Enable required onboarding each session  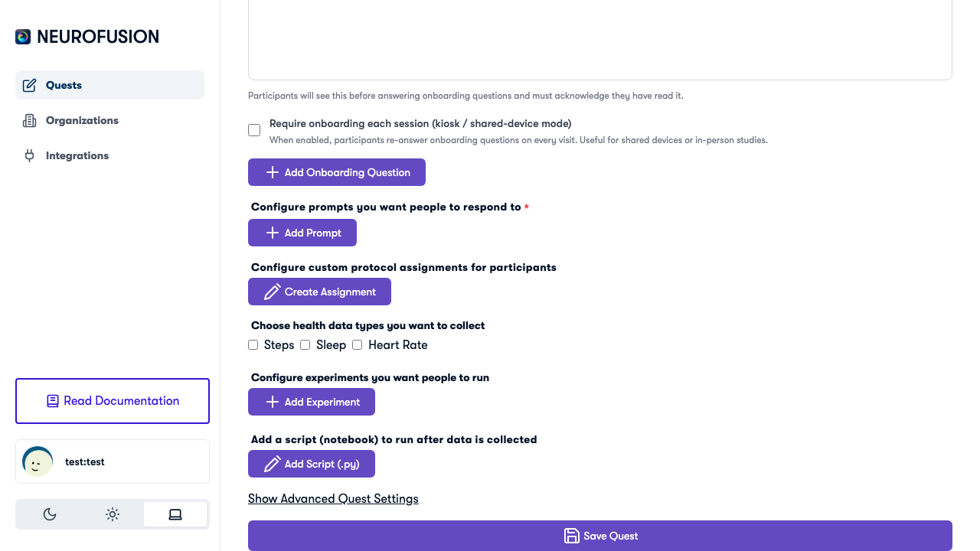253,130
